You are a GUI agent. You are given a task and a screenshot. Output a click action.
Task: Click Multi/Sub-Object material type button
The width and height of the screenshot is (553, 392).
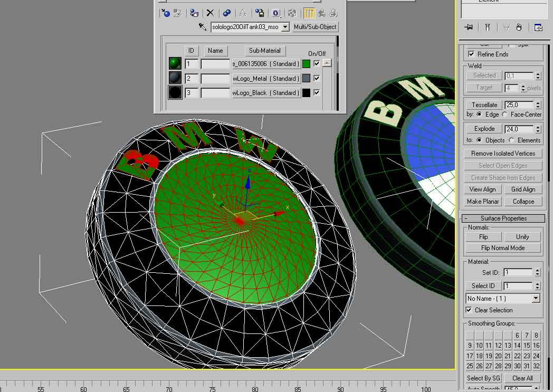(315, 27)
